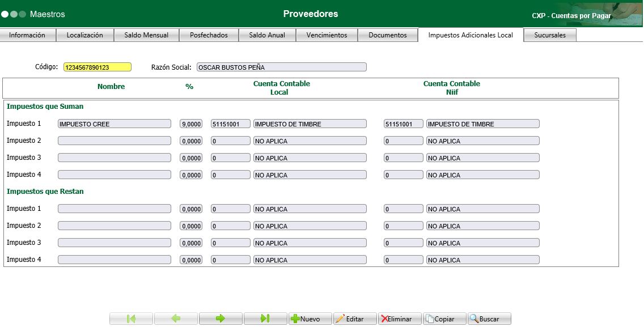Switch to the Posfechados tab

209,35
